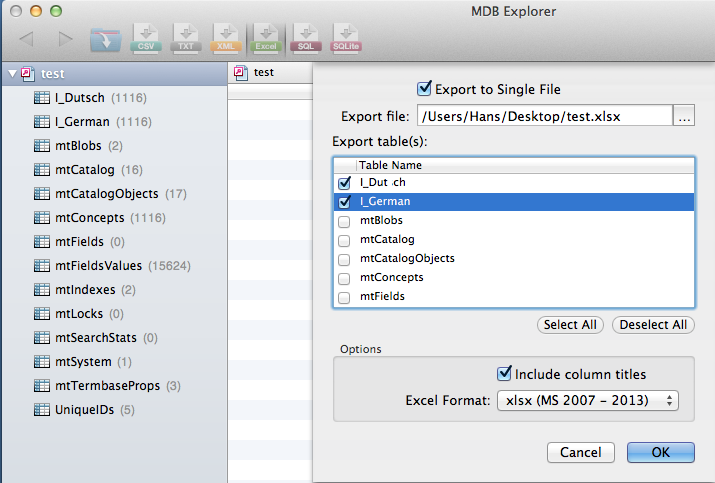Click the open database folder icon
This screenshot has width=715, height=483.
105,39
